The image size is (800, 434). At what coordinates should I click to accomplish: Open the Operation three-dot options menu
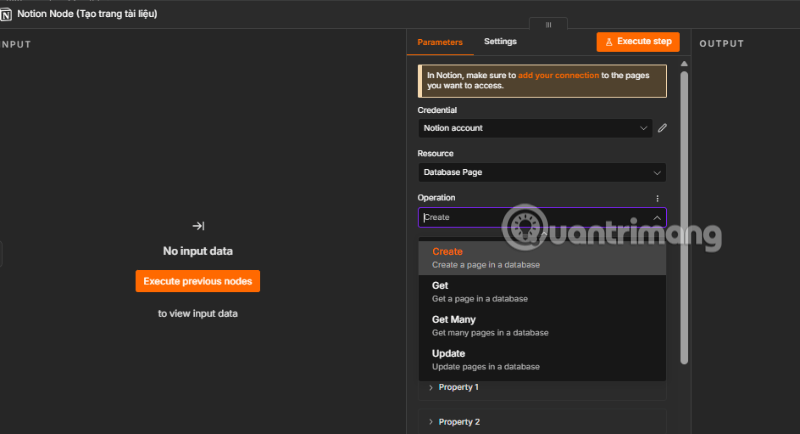click(x=657, y=198)
